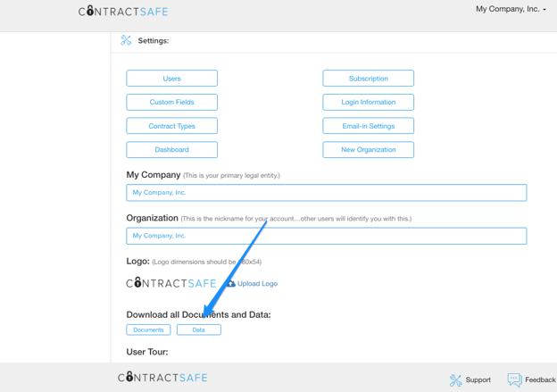Click the Support tools icon

[x=456, y=379]
